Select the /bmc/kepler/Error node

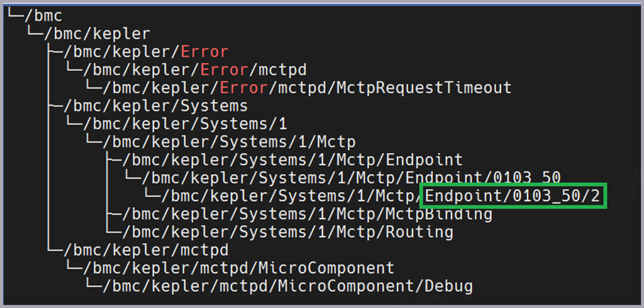pyautogui.click(x=146, y=52)
